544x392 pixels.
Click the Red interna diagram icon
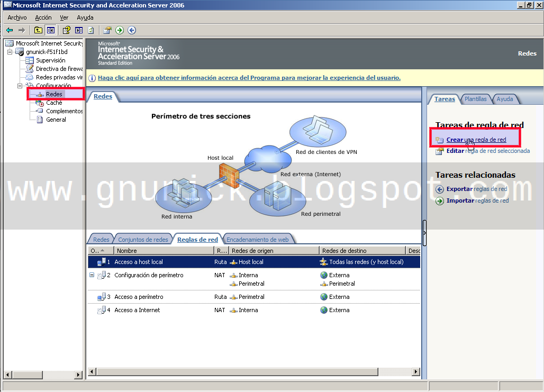[184, 195]
